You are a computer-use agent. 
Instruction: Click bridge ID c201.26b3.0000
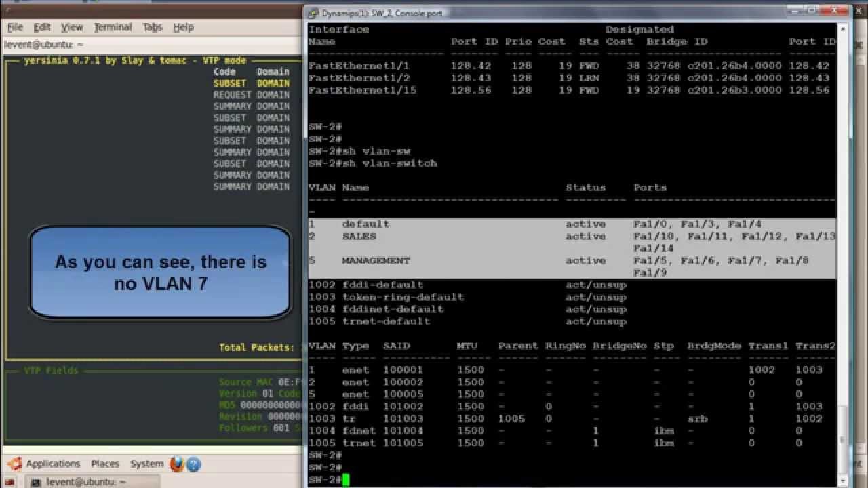coord(734,90)
